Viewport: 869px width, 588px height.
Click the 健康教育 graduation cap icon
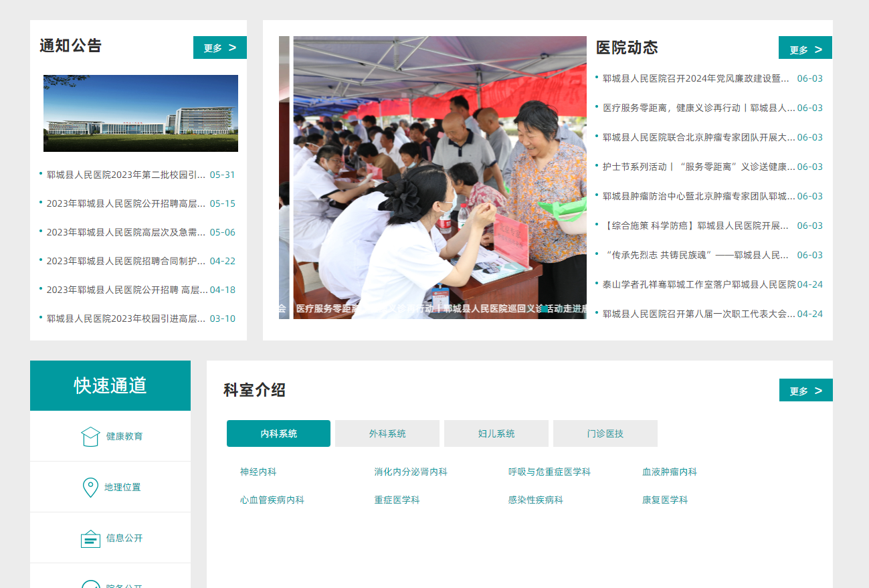[x=90, y=436]
